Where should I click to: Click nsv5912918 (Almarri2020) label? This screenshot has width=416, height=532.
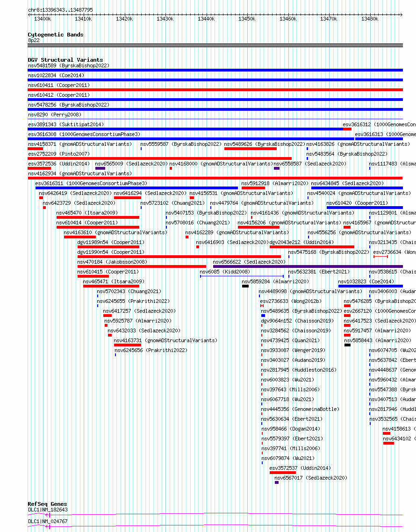(x=275, y=184)
